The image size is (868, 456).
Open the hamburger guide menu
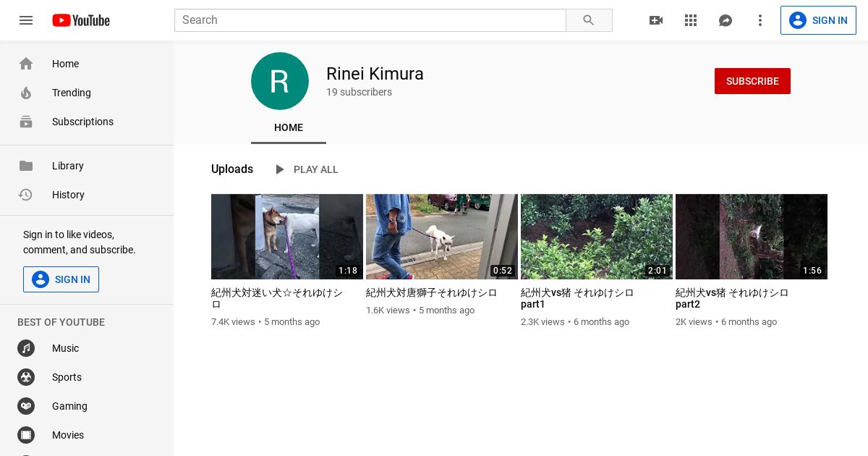click(26, 20)
